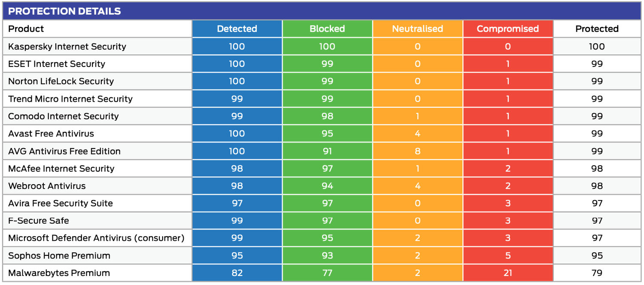Click Malwarebytes Premium's Compromised value 21
The height and width of the screenshot is (285, 644).
point(507,273)
